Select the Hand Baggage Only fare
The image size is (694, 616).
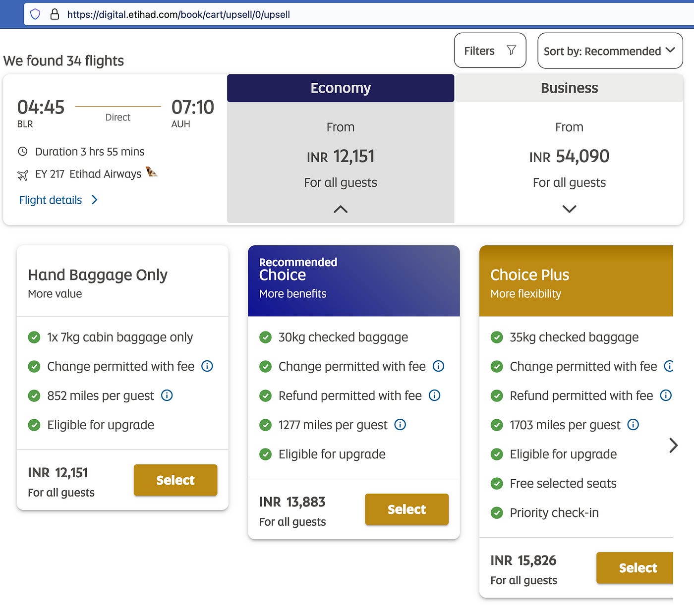pyautogui.click(x=175, y=480)
